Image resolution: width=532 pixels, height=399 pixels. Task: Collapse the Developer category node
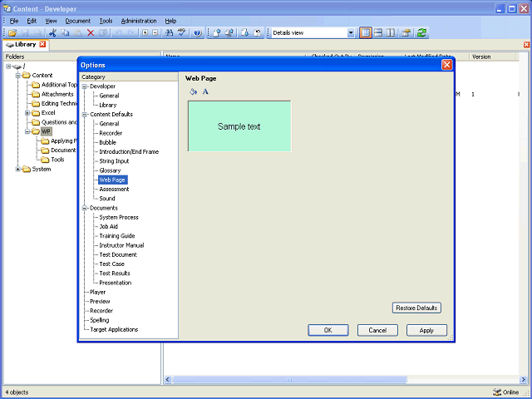pos(85,86)
